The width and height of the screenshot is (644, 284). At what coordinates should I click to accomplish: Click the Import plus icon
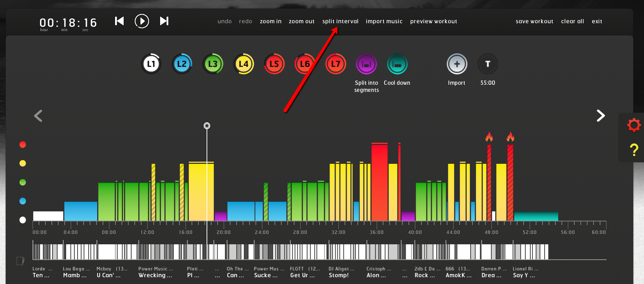[457, 64]
